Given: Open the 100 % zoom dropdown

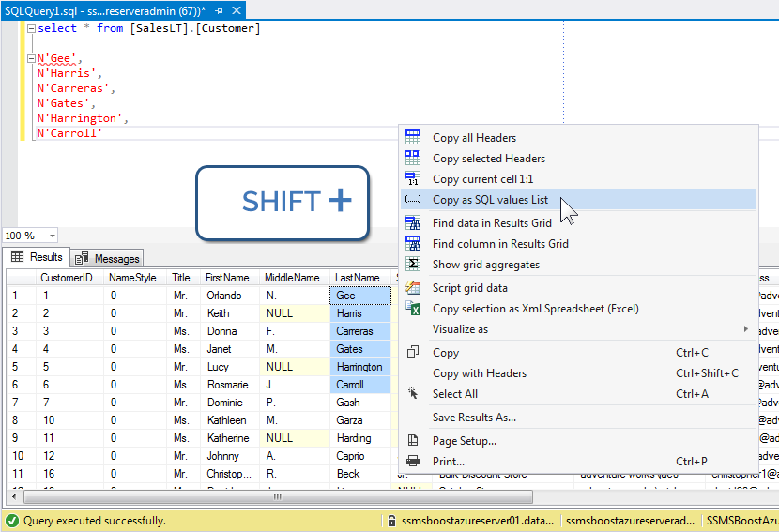Looking at the screenshot, I should [53, 236].
